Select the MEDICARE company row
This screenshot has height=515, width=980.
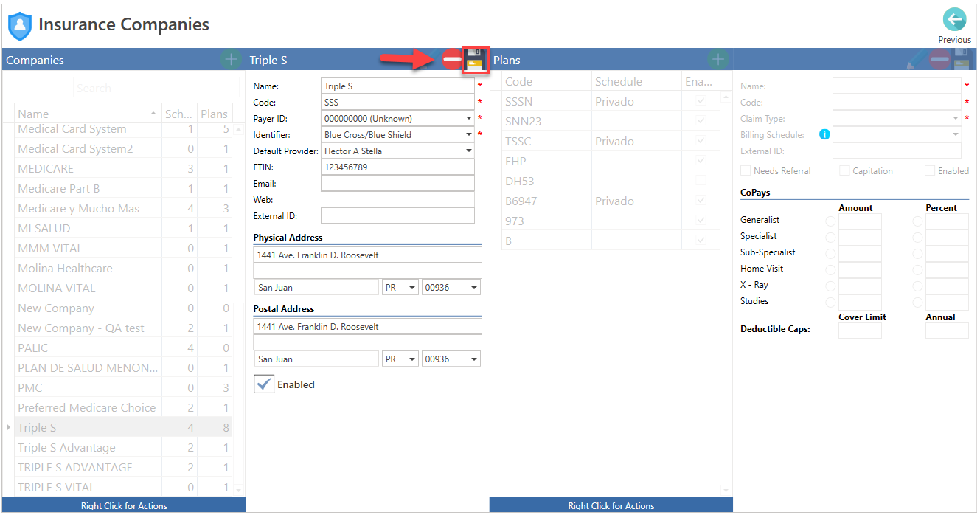tap(123, 169)
